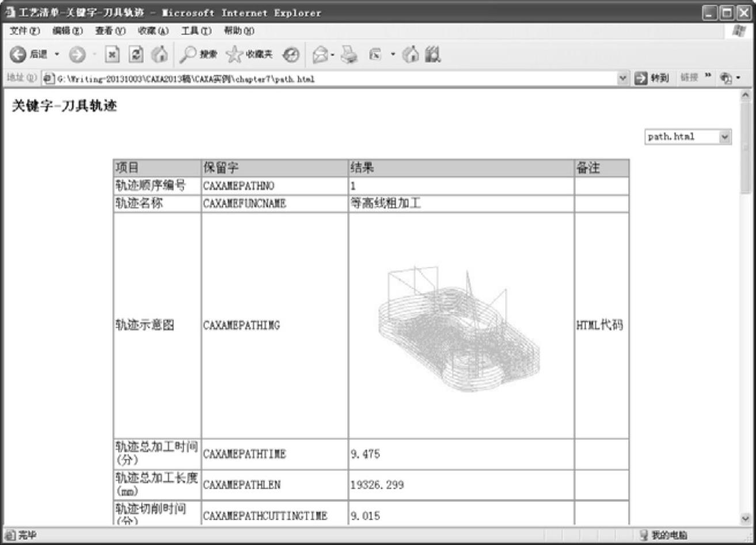Click the Mail envelope icon
This screenshot has width=756, height=545.
pyautogui.click(x=320, y=54)
